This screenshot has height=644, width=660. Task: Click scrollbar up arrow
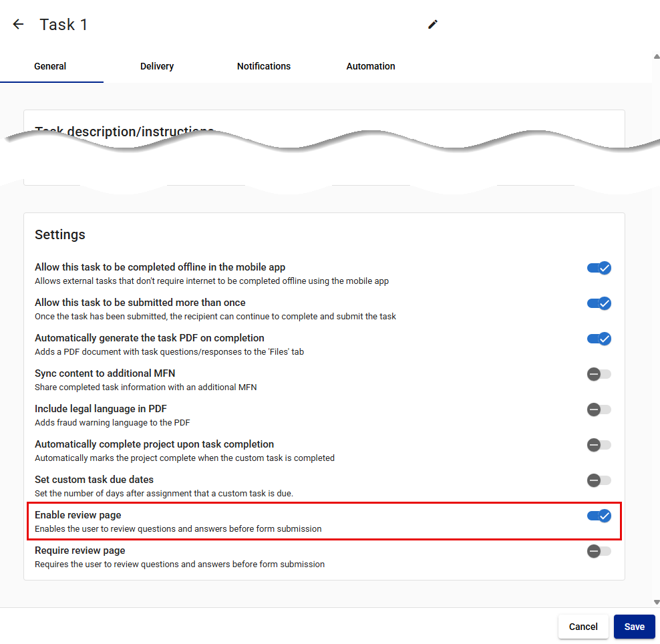pyautogui.click(x=657, y=56)
